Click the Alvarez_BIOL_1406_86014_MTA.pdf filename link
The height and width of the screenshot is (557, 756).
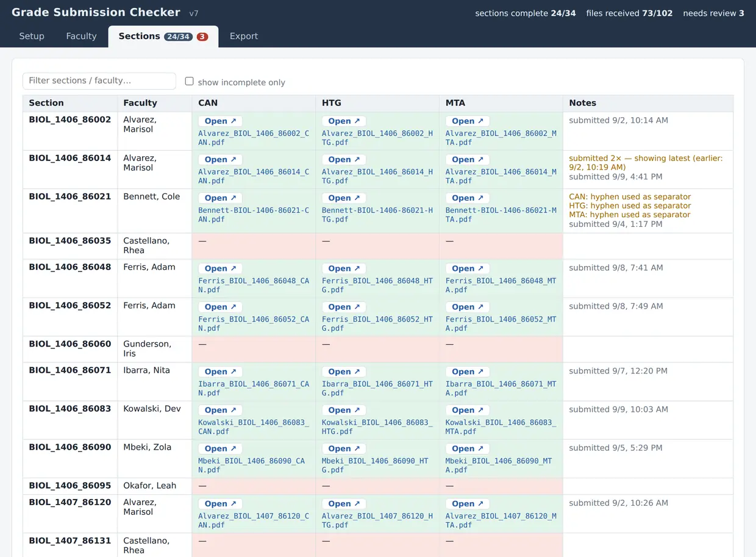[x=501, y=176]
